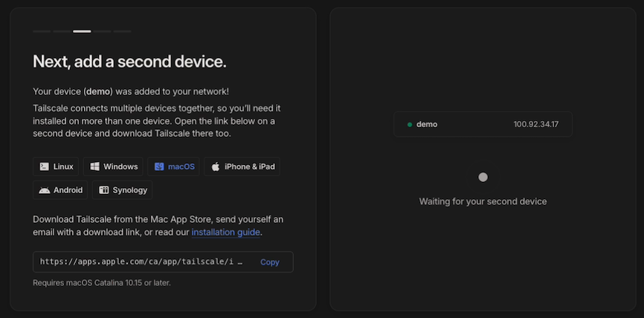Click the Synology NAS icon
This screenshot has height=318, width=644.
pos(104,190)
